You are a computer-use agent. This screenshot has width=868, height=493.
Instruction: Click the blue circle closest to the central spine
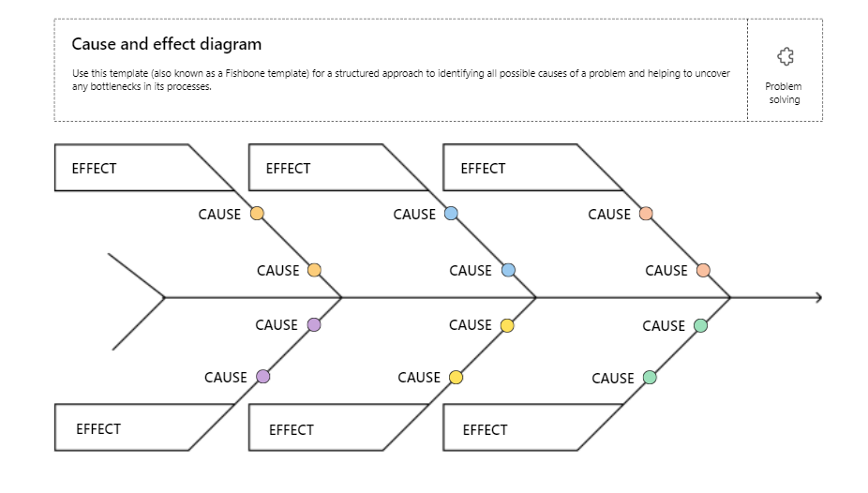coord(508,270)
